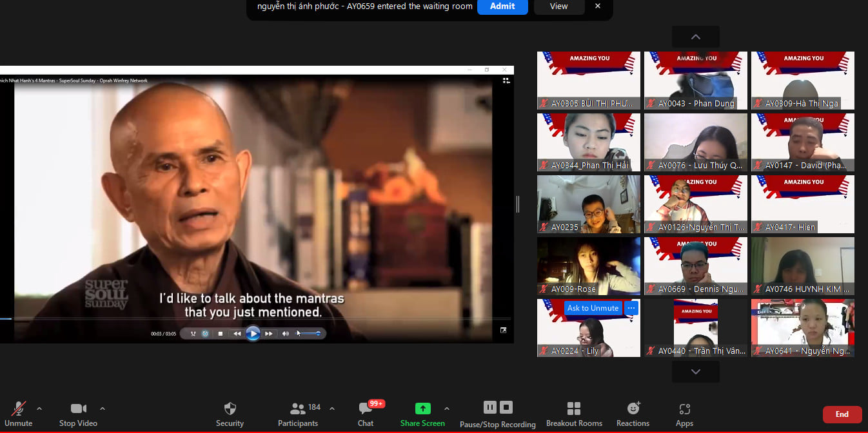
Task: Rewind the video in media player
Action: pos(237,334)
